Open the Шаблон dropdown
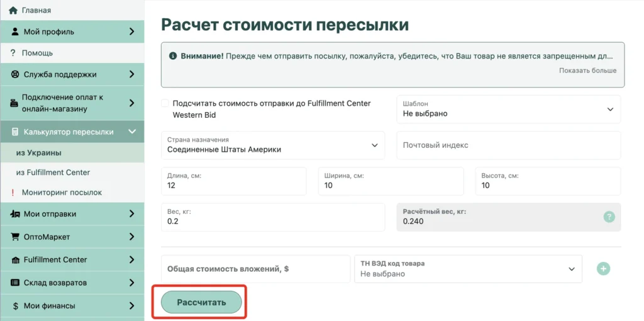The width and height of the screenshot is (644, 321). tap(508, 109)
